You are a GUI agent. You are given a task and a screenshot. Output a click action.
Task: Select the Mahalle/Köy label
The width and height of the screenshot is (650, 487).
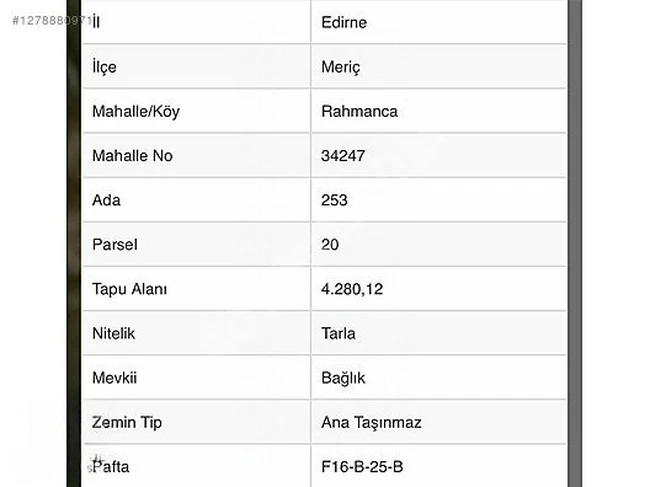point(135,111)
